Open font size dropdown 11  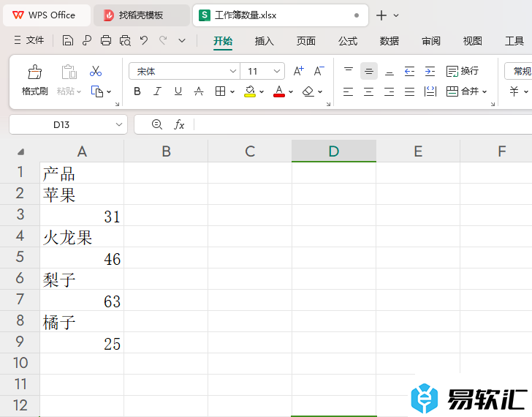(x=277, y=71)
